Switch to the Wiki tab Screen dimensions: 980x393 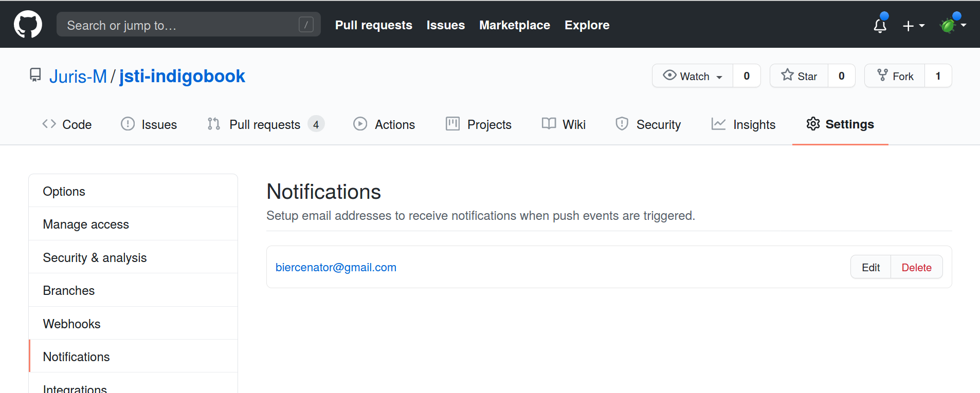click(564, 124)
